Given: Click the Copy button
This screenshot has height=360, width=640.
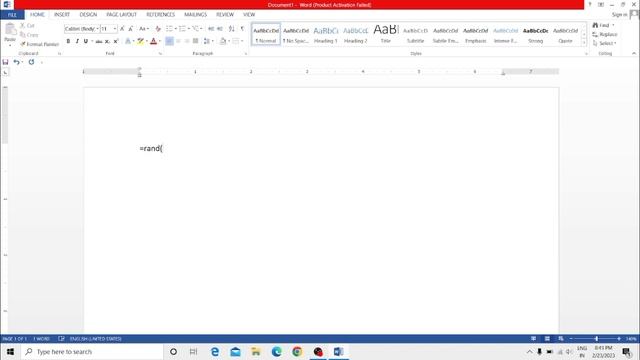Looking at the screenshot, I should click(x=29, y=35).
